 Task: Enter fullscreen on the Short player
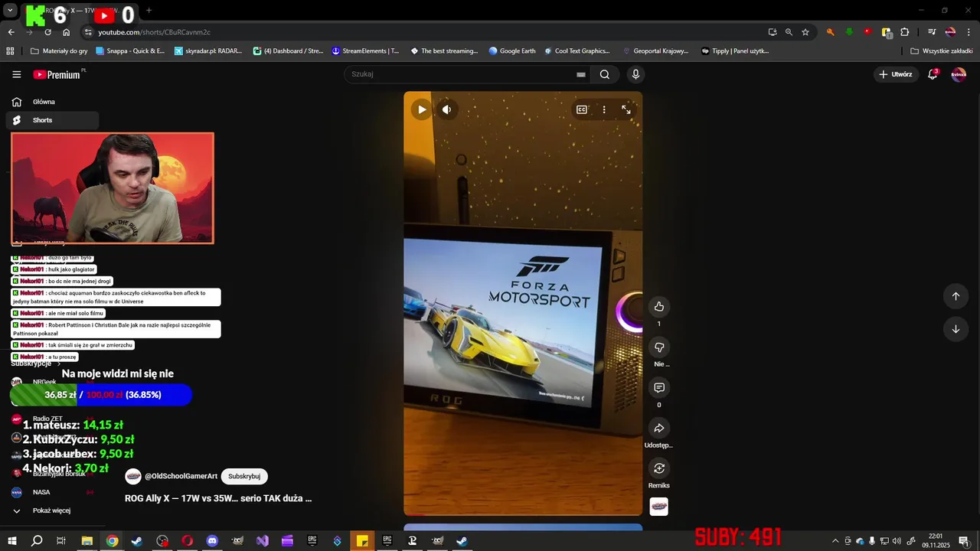click(x=626, y=109)
